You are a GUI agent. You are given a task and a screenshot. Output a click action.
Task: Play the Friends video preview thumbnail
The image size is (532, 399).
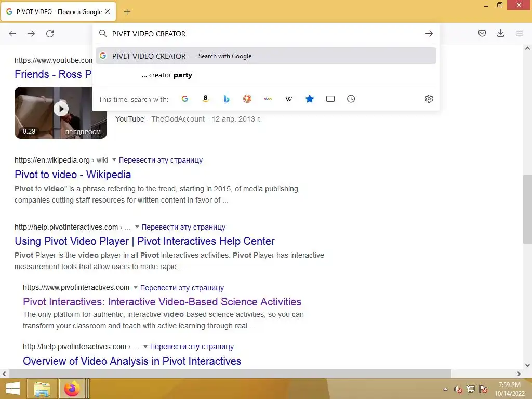(61, 113)
